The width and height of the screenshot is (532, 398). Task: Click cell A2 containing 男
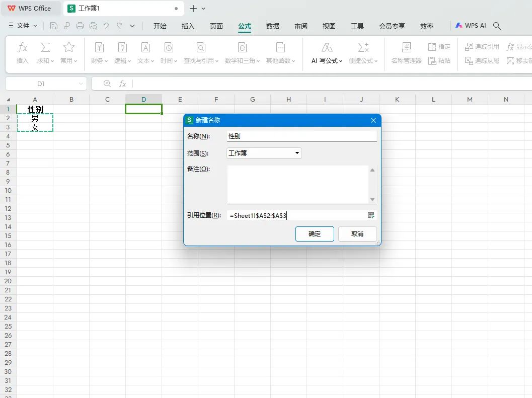point(35,118)
